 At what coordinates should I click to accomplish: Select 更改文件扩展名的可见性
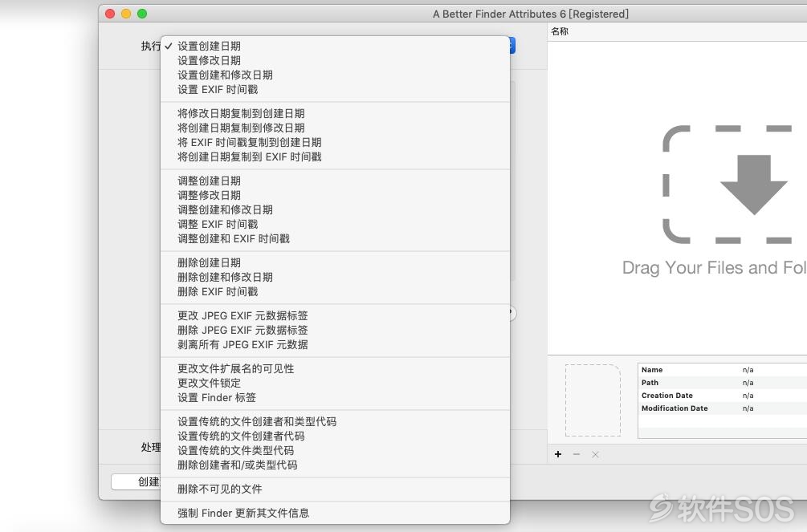(x=335, y=368)
